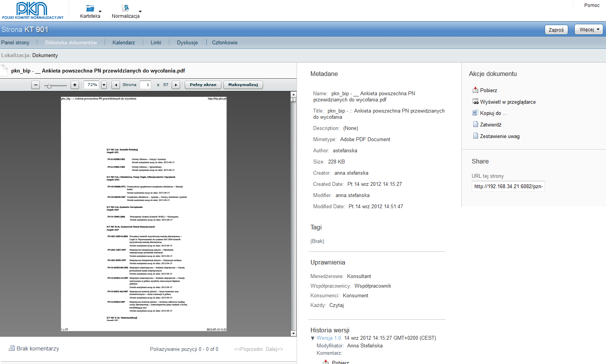Open the Normalizacja icon menu

click(125, 8)
